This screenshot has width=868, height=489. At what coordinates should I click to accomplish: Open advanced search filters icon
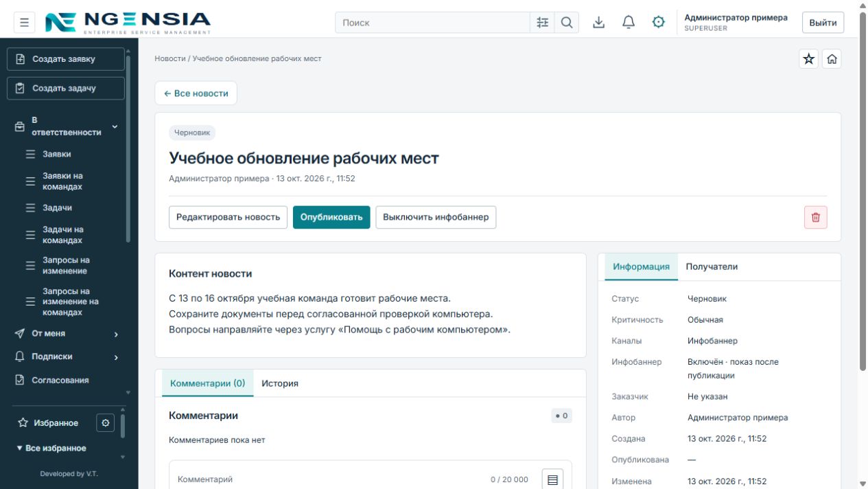tap(542, 23)
